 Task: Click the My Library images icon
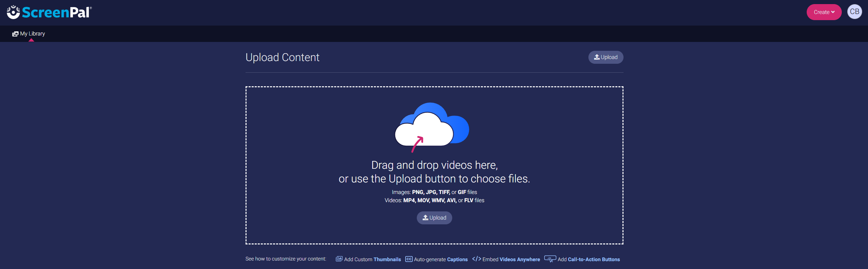tap(15, 34)
